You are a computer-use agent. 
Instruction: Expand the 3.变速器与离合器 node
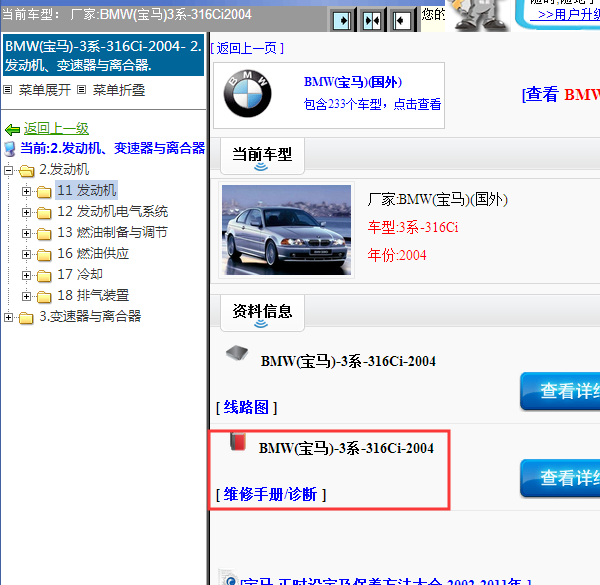click(x=8, y=317)
